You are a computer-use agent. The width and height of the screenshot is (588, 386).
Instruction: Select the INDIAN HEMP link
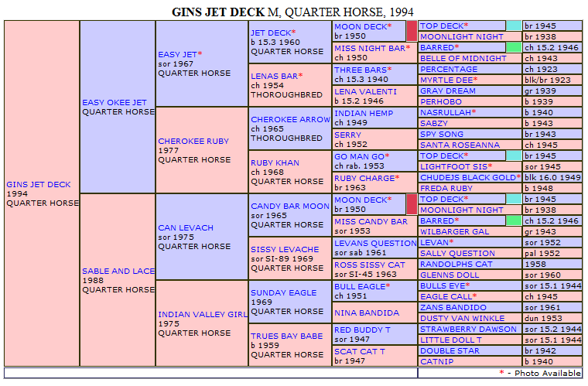364,113
